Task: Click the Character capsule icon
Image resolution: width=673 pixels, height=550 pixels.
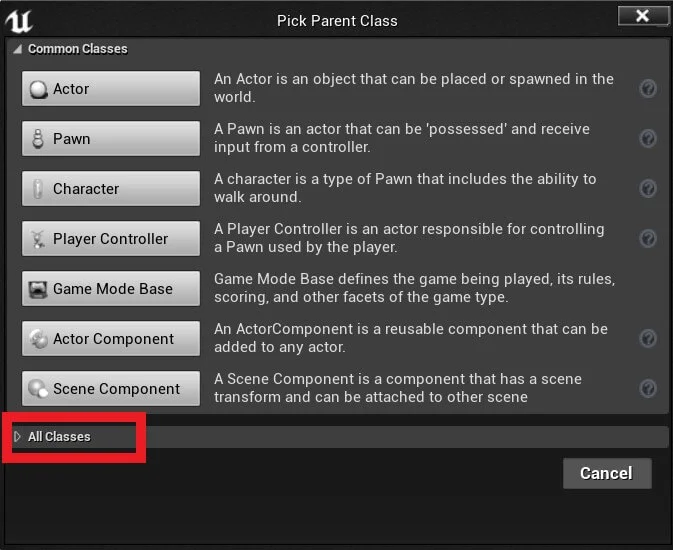Action: (38, 189)
